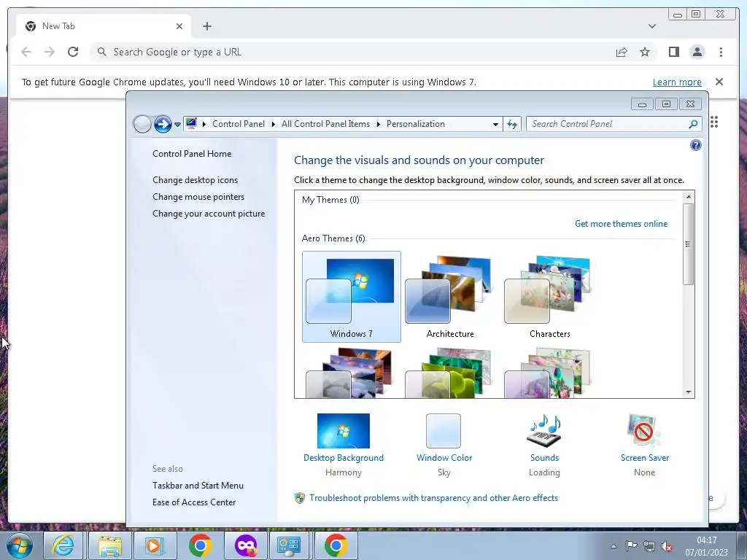
Task: Open Change mouse pointers link
Action: (x=198, y=197)
